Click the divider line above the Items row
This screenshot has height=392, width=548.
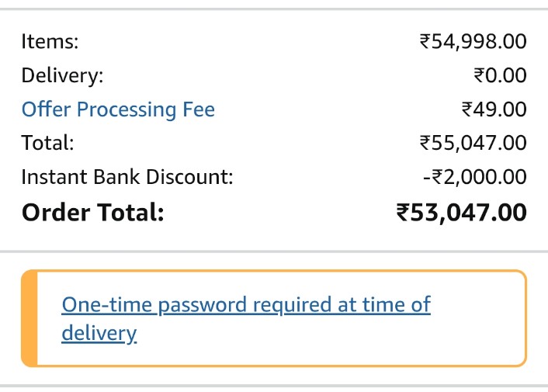pos(274,9)
